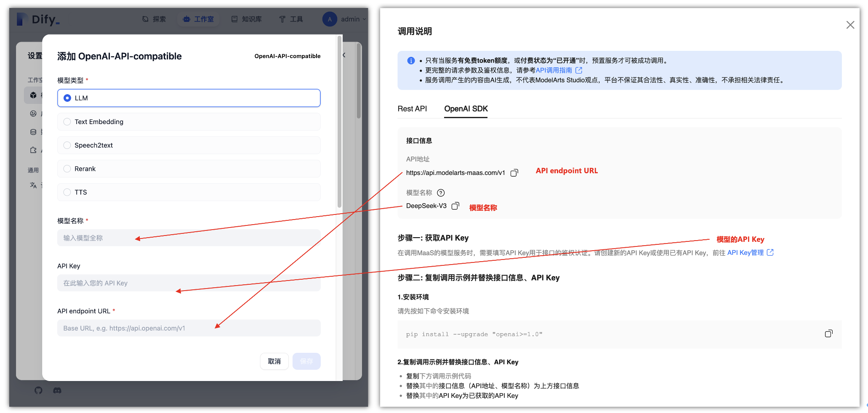Open the 探索 explore navigation item

click(x=154, y=19)
